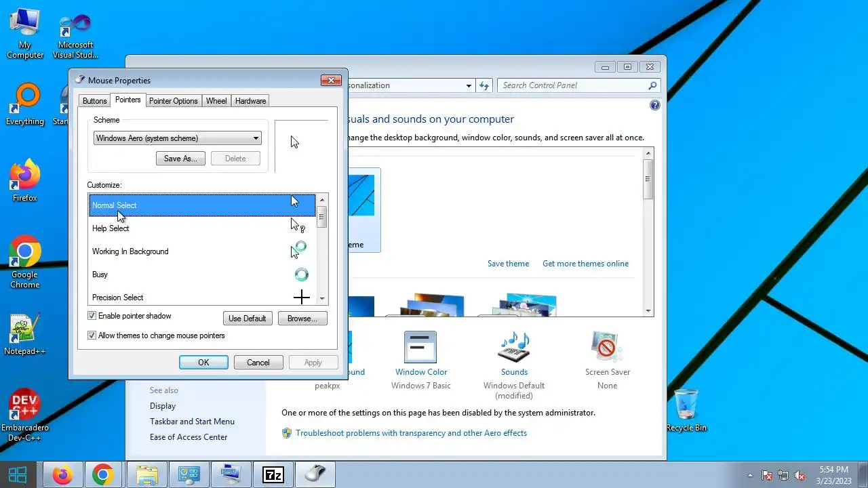
Task: Open the Firefox desktop shortcut
Action: [x=25, y=181]
